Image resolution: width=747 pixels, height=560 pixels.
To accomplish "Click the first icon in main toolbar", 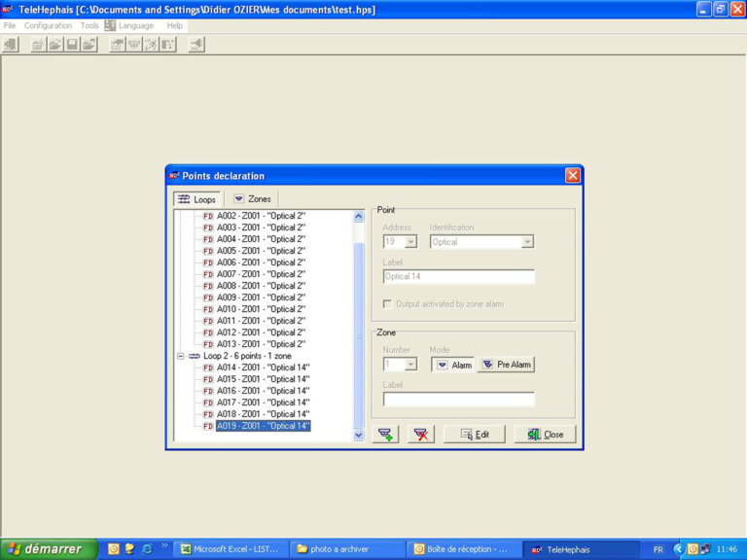I will click(x=11, y=45).
